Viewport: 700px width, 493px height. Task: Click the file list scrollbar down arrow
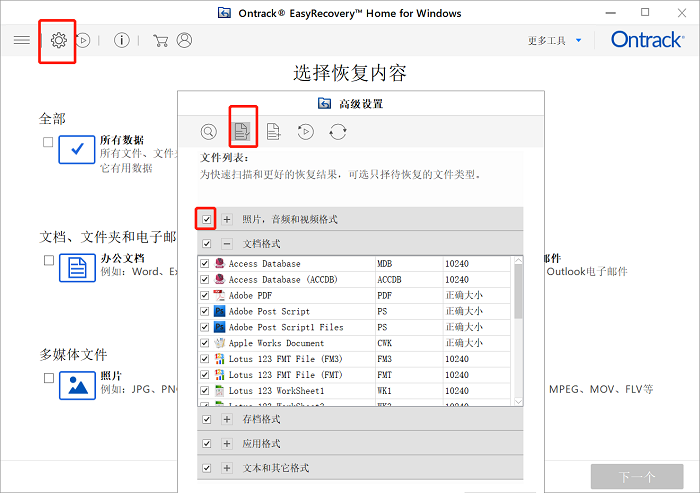[x=517, y=399]
